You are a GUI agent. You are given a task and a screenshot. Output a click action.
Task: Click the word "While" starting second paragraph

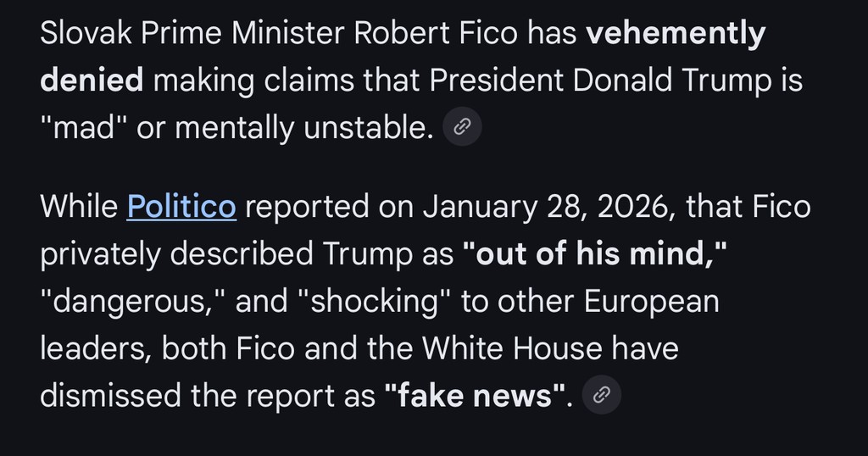[x=78, y=206]
